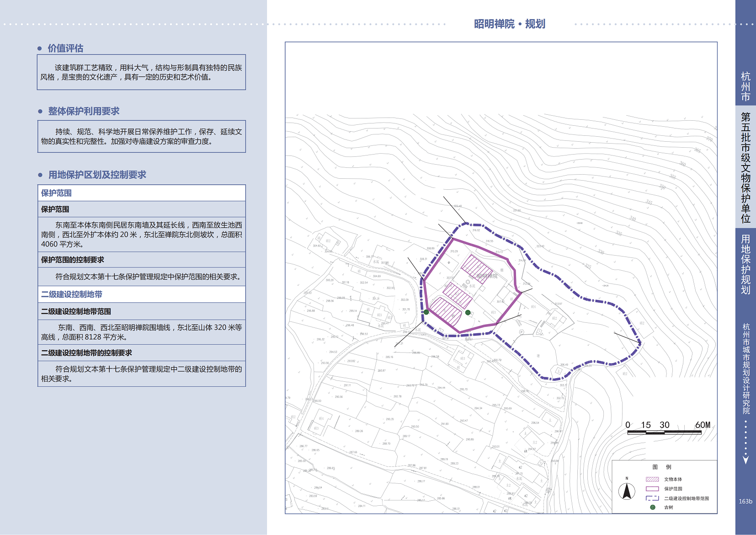Click the 文物本体 legend label
The image size is (756, 535).
673,479
